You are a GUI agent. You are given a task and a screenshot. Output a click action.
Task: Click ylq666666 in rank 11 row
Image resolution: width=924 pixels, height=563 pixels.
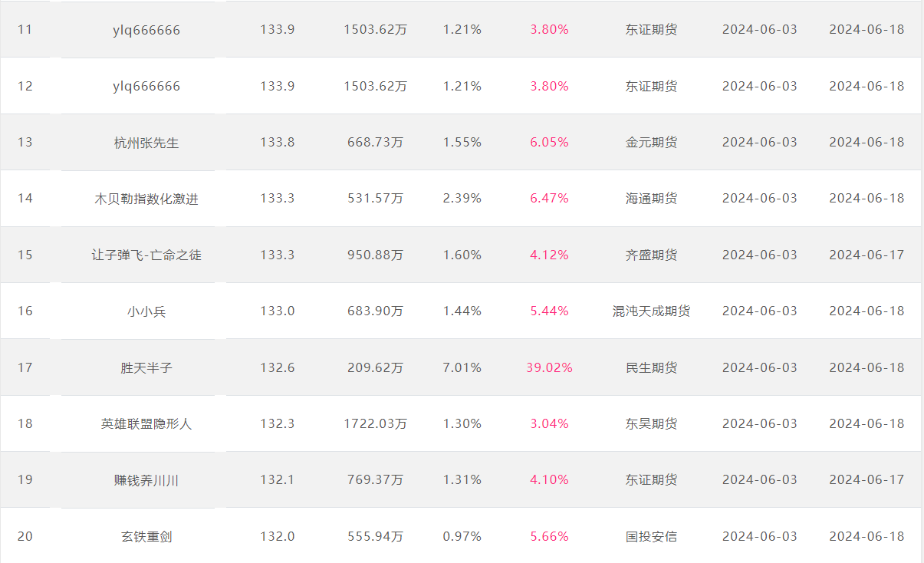tap(146, 30)
